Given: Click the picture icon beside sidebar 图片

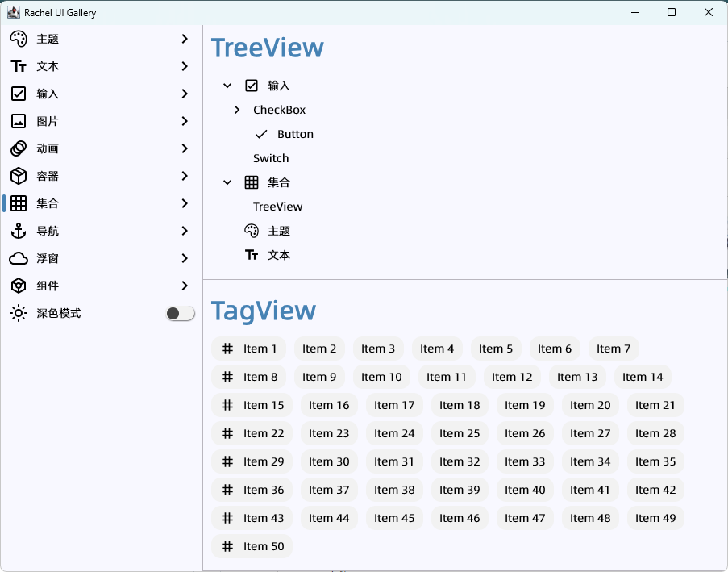Looking at the screenshot, I should coord(19,121).
